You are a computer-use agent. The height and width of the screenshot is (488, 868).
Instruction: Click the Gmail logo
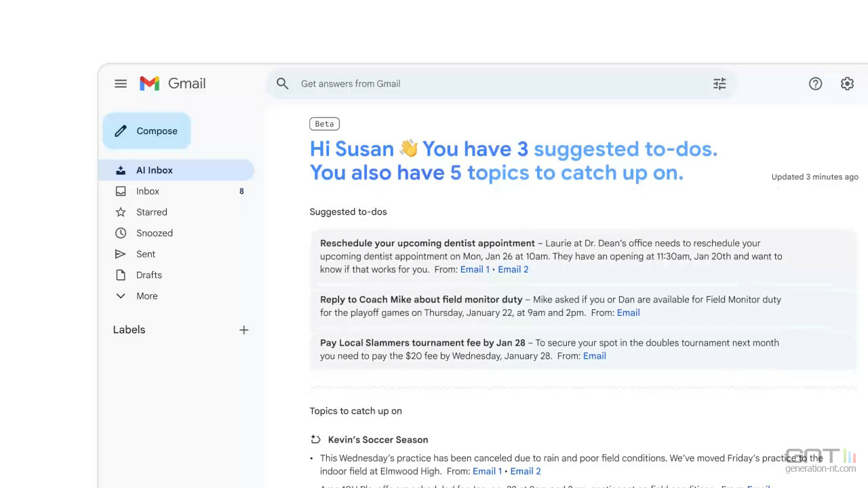pos(172,83)
